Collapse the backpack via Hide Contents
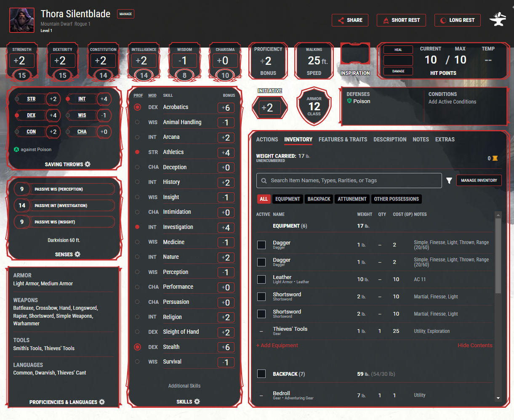This screenshot has width=514, height=420. [475, 345]
